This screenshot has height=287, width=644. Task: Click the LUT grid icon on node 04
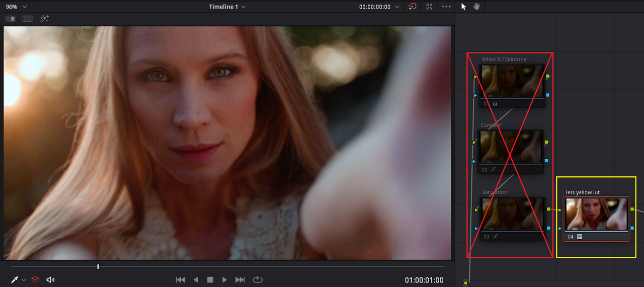pyautogui.click(x=579, y=237)
